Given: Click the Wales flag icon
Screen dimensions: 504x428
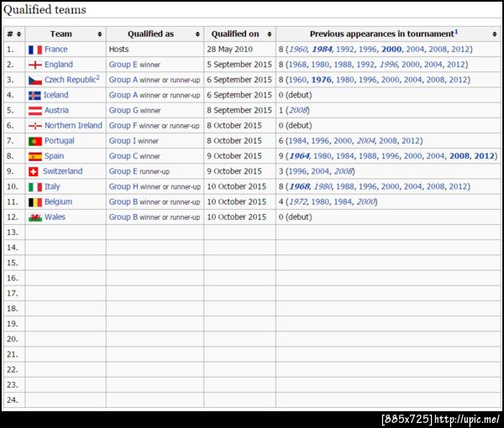Looking at the screenshot, I should tap(35, 217).
